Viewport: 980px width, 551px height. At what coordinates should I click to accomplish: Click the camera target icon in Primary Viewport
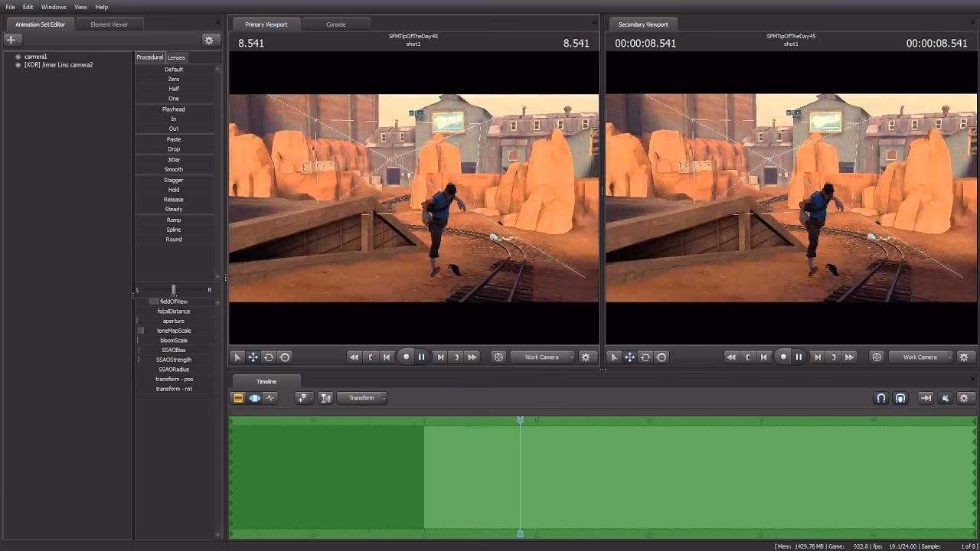coord(498,357)
